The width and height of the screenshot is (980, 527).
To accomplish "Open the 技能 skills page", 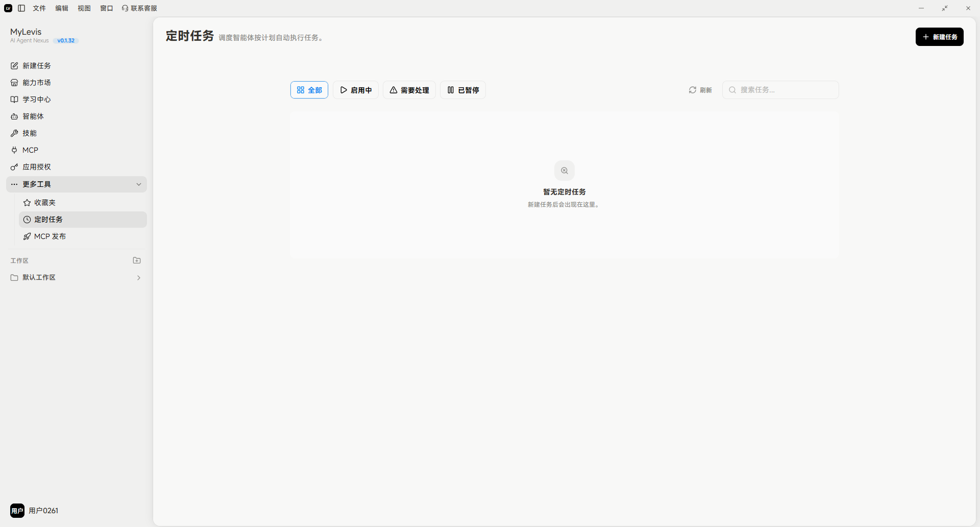I will click(77, 133).
